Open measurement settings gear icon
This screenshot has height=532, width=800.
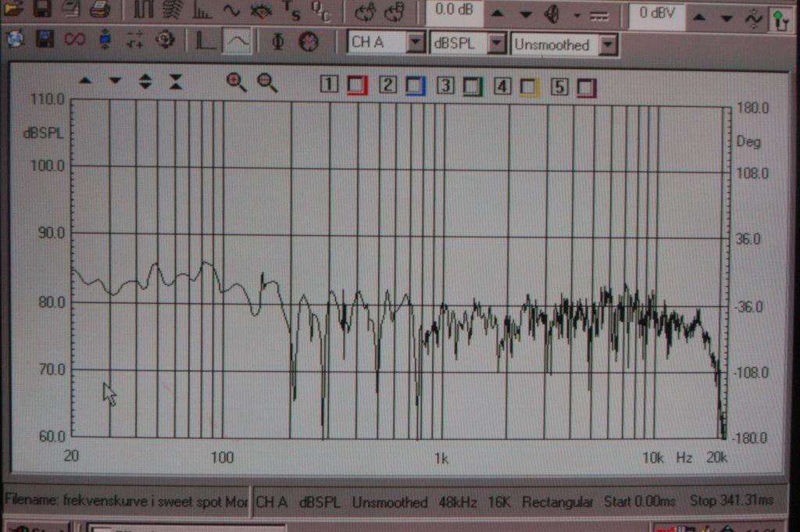click(165, 39)
